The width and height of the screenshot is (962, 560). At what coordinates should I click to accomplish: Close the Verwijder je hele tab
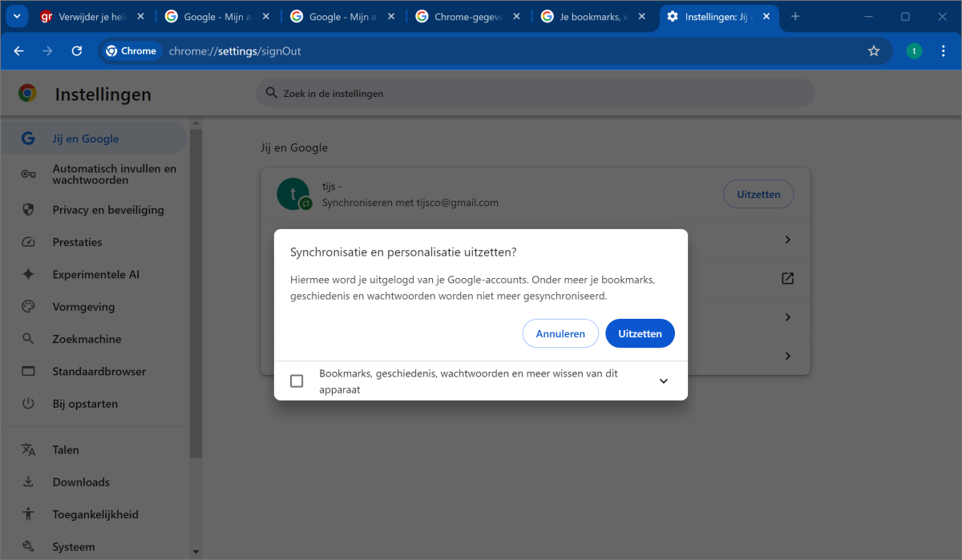141,16
